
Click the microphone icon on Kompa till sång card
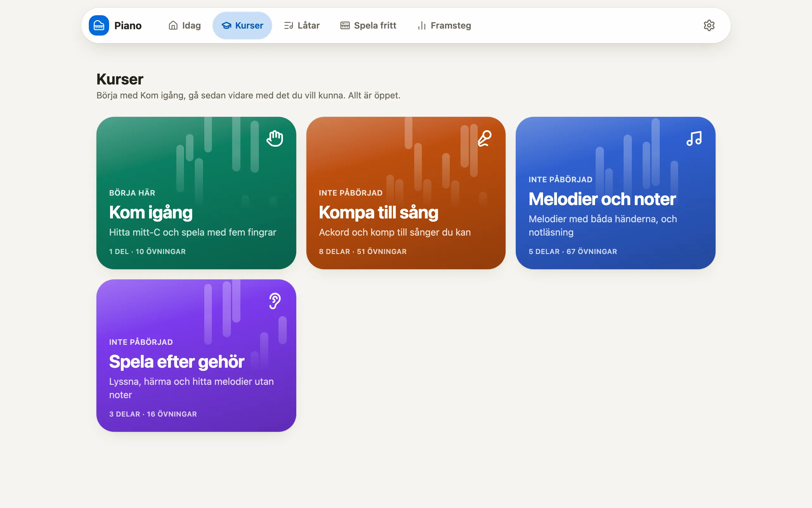485,138
